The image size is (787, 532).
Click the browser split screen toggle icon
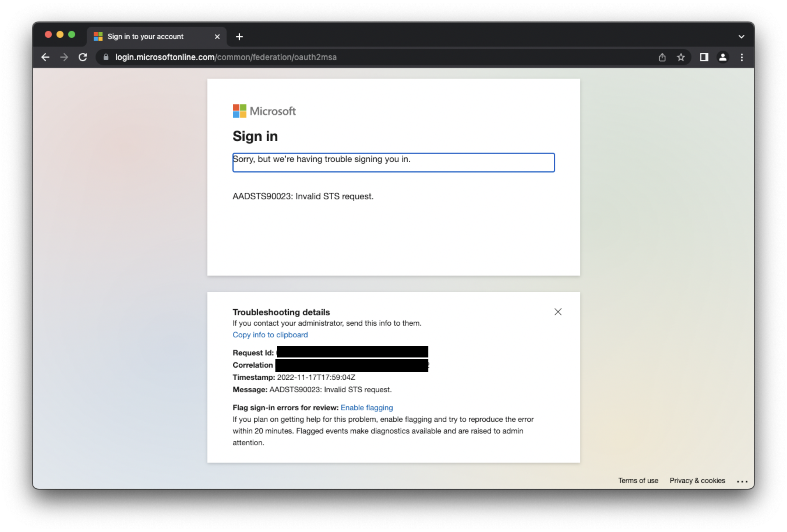tap(702, 57)
